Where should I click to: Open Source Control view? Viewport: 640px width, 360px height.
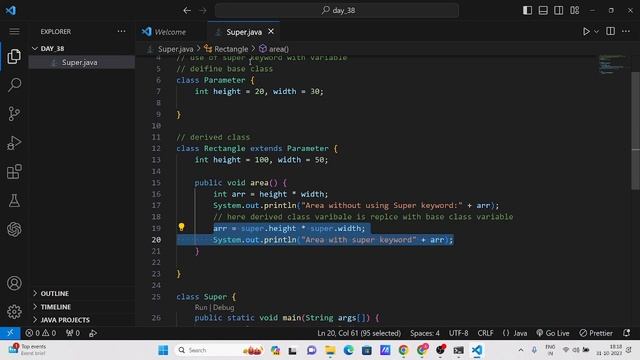(14, 114)
